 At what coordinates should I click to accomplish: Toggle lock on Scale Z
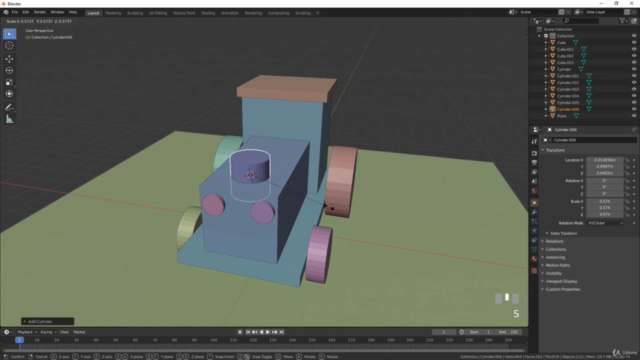click(x=627, y=214)
